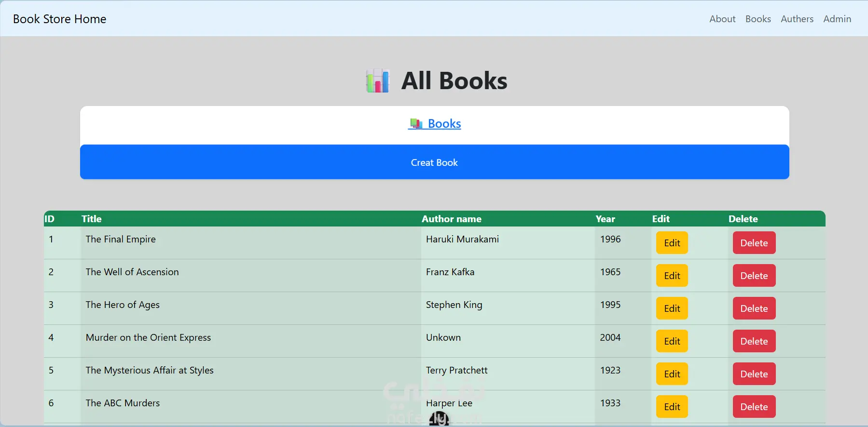
Task: Open the Book Store Home brand link
Action: [60, 19]
